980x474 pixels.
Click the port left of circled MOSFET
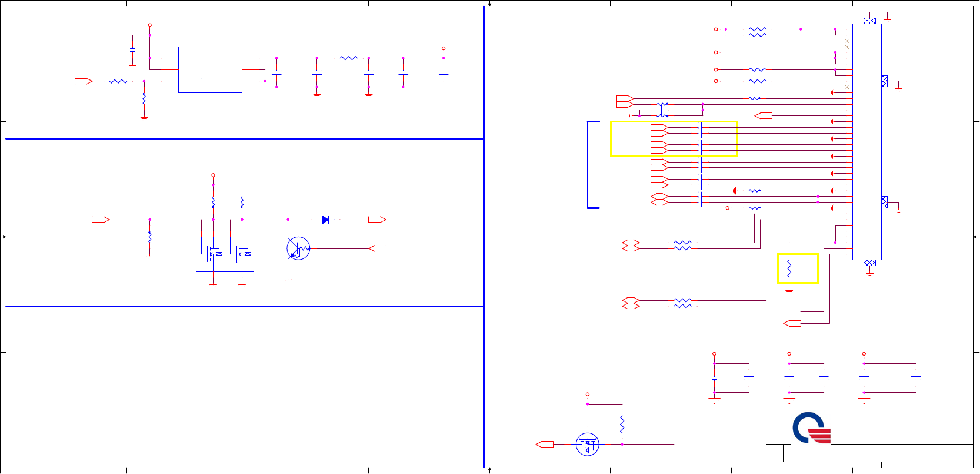(x=545, y=445)
